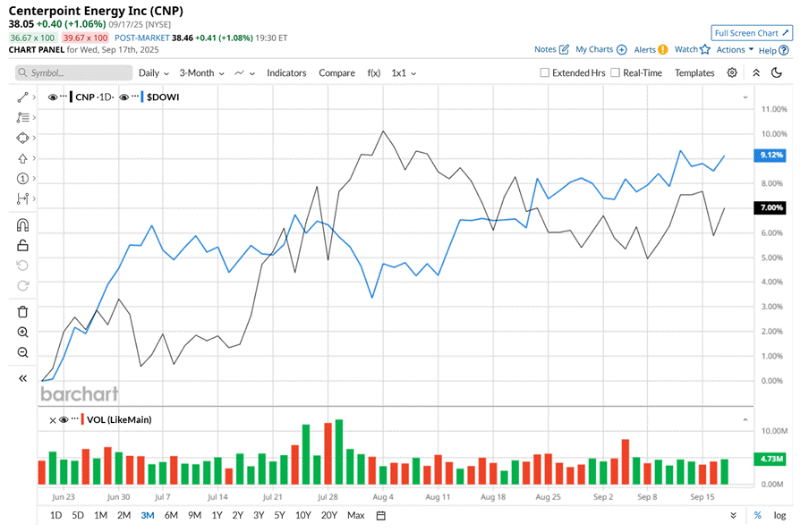Undo the last chart action

click(22, 266)
